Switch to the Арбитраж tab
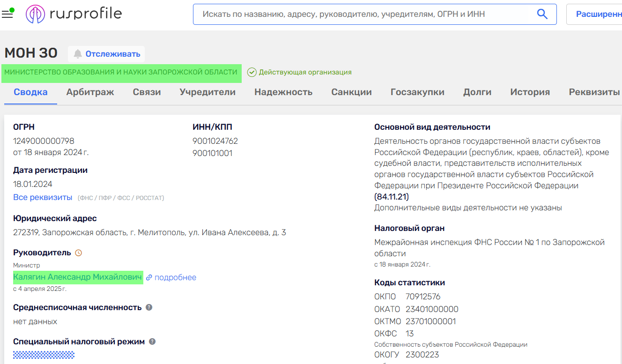 tap(90, 92)
